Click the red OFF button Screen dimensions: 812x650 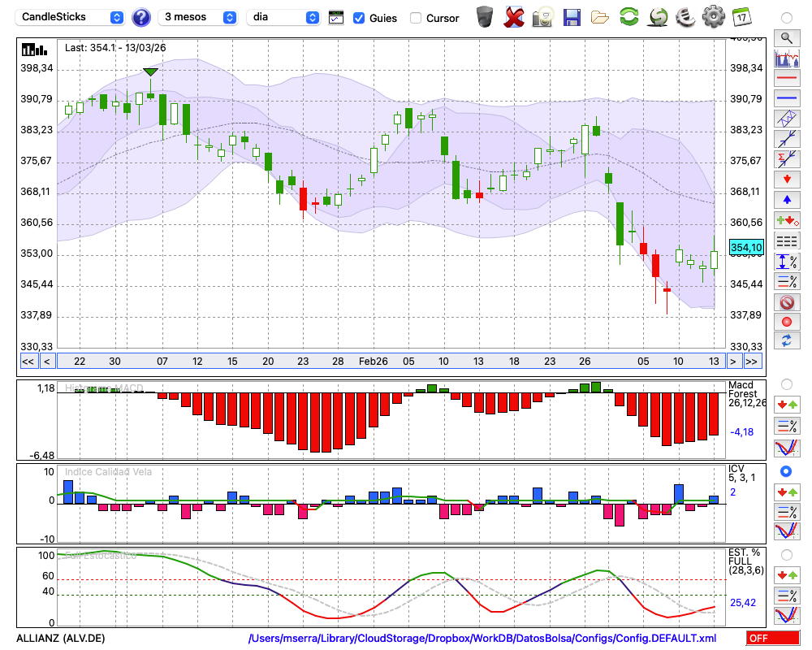[772, 639]
